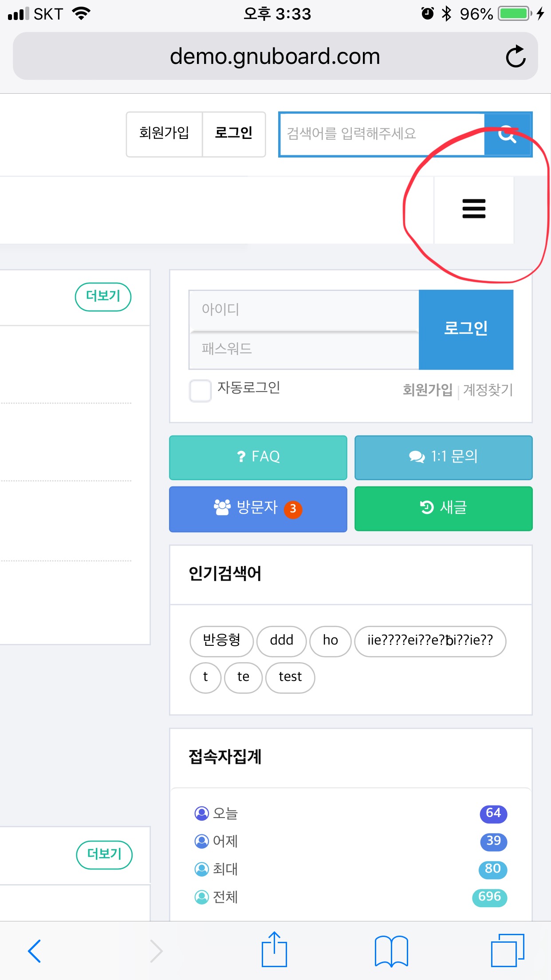Tap the Safari forward arrow

tap(156, 951)
